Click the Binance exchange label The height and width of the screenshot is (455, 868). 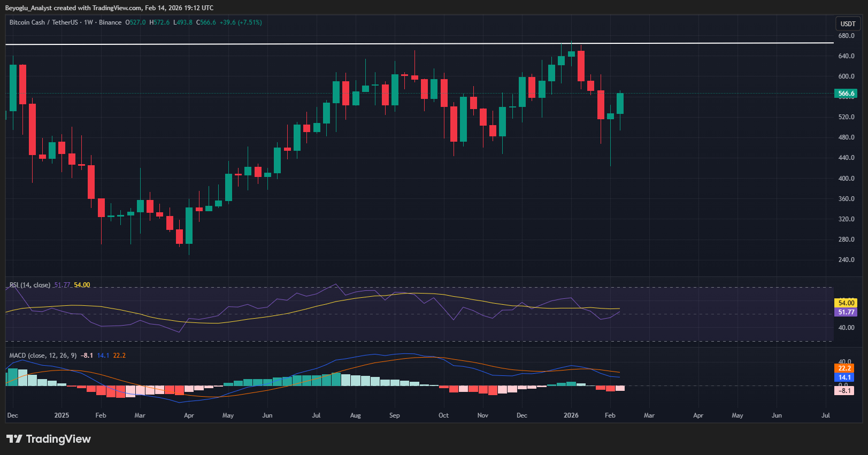click(x=110, y=22)
